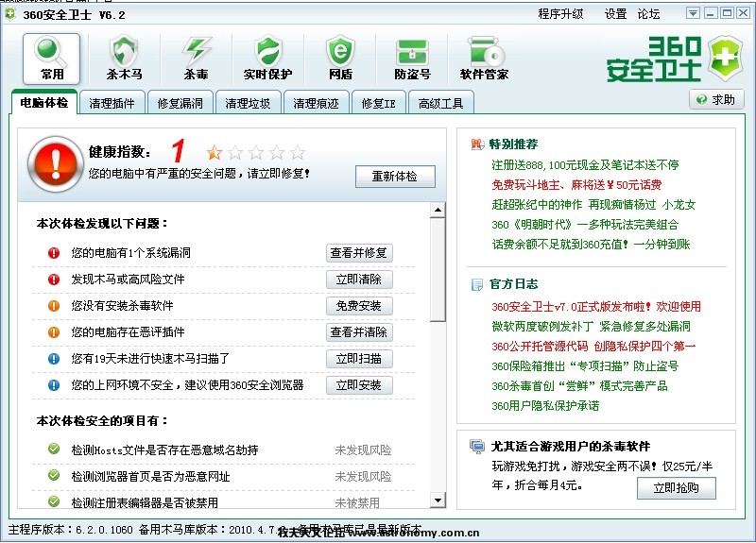Open the 网盾 web shield icon
This screenshot has height=543, width=756.
(340, 58)
